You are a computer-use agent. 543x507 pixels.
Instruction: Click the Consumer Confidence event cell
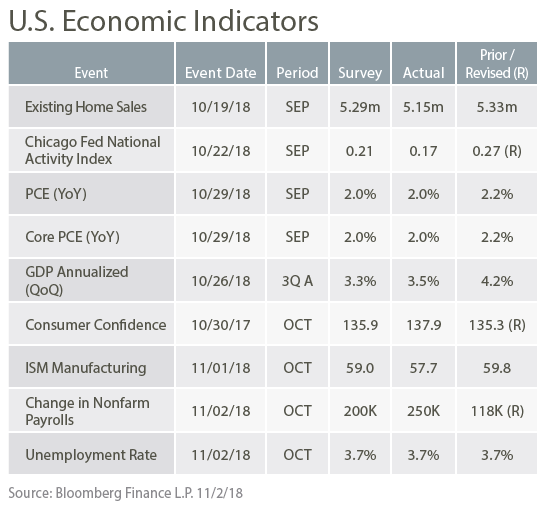91,324
